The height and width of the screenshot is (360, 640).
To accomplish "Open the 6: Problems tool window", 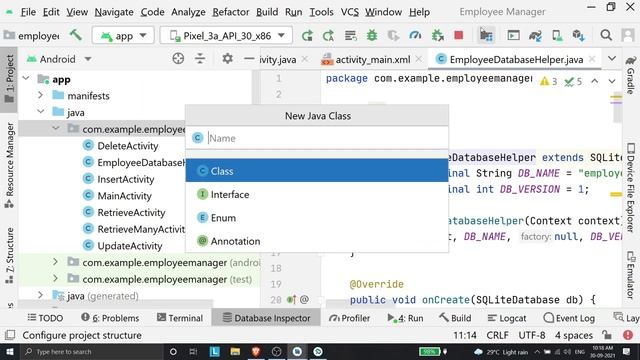I will (x=110, y=318).
